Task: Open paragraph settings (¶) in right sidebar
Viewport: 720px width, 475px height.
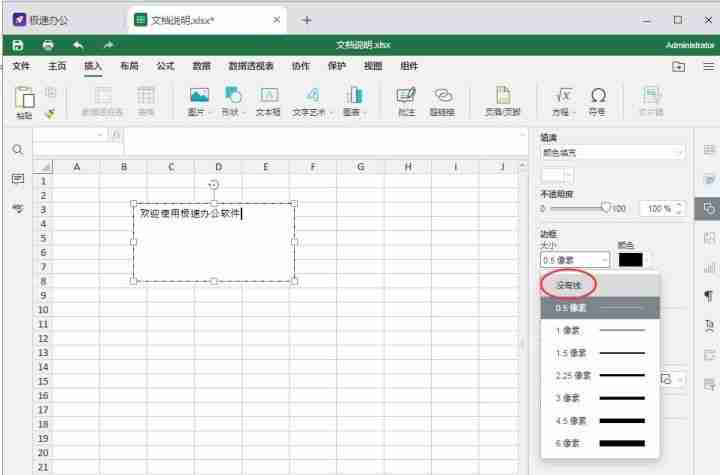Action: pyautogui.click(x=709, y=296)
